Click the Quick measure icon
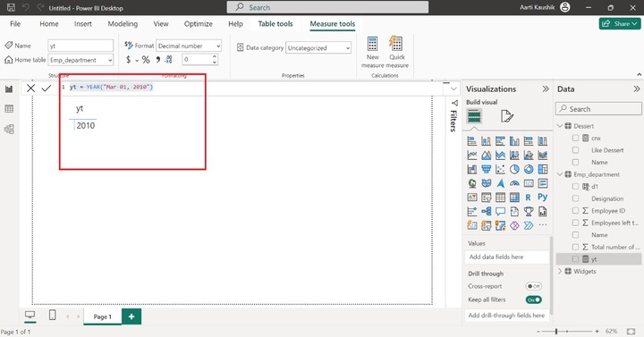The height and width of the screenshot is (337, 644). coord(396,44)
